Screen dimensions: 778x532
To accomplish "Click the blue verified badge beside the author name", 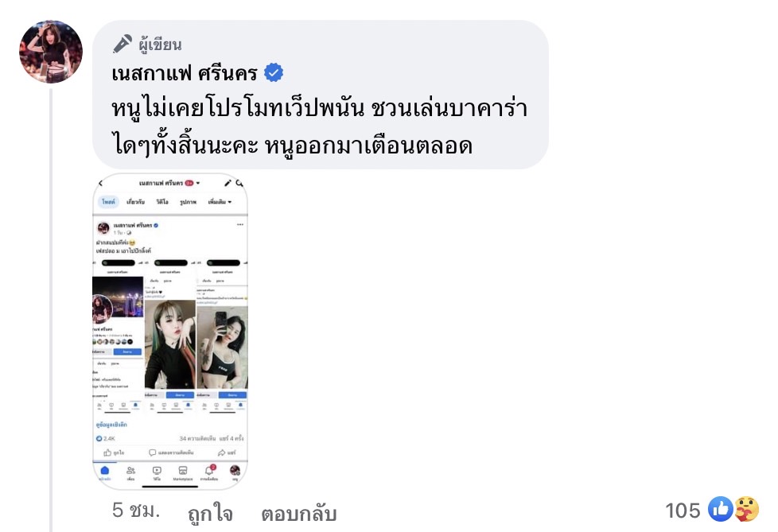I will [x=274, y=72].
